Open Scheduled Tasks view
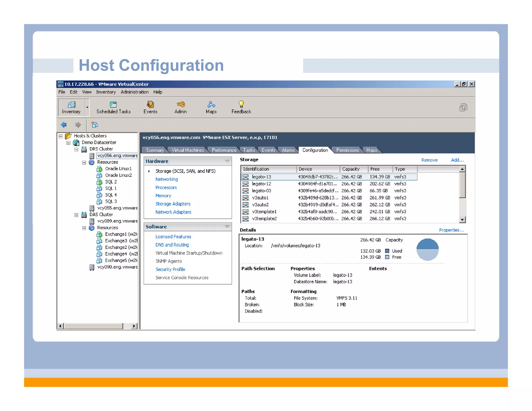 pyautogui.click(x=113, y=108)
